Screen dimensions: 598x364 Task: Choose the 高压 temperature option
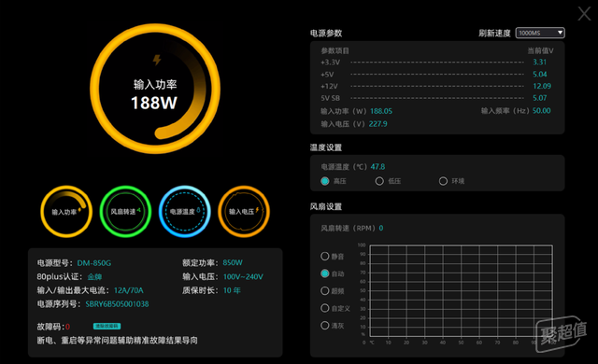(325, 181)
